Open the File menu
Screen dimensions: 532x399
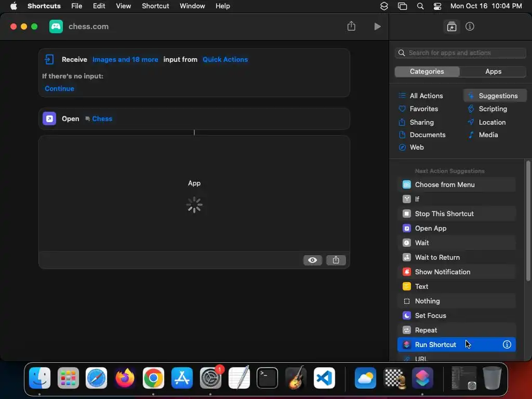click(77, 6)
